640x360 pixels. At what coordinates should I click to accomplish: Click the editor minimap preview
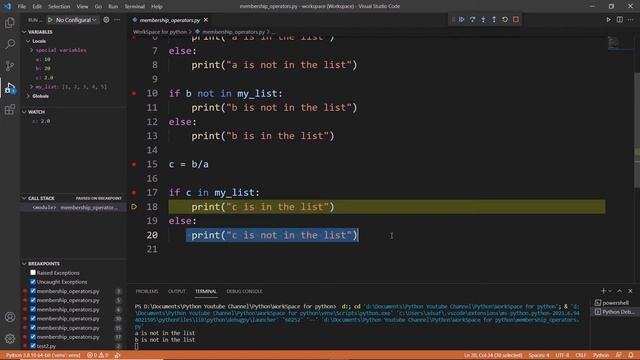(x=613, y=43)
